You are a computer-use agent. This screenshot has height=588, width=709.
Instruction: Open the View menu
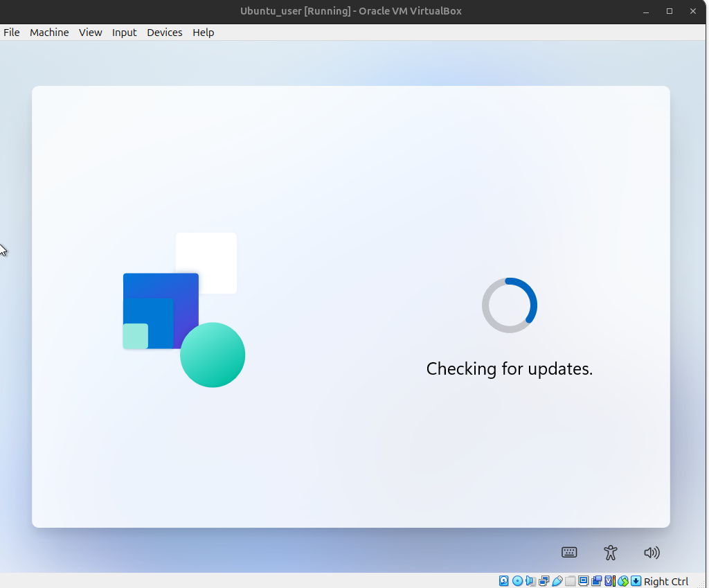(91, 33)
